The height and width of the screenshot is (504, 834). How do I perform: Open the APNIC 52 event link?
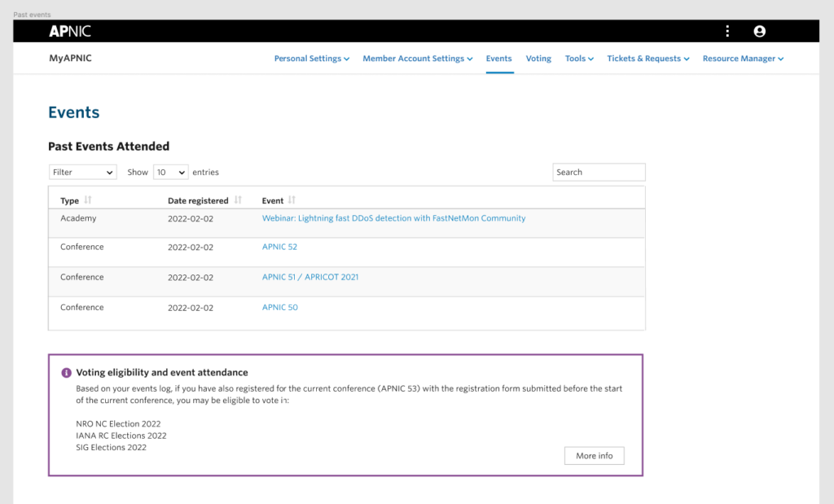click(x=280, y=247)
